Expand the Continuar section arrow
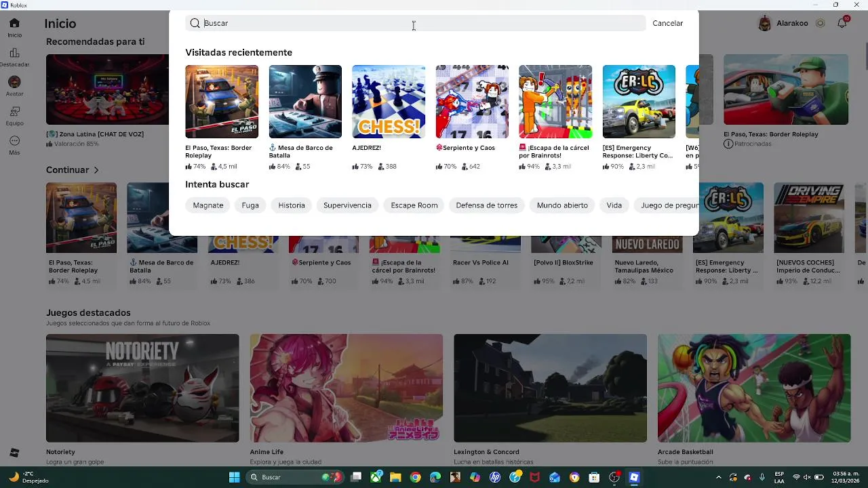 [96, 170]
